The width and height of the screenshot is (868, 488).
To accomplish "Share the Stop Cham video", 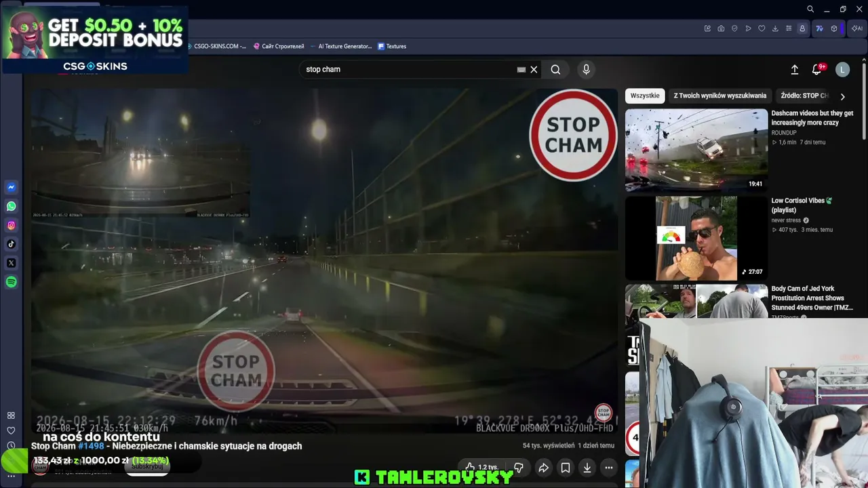I will click(x=543, y=468).
